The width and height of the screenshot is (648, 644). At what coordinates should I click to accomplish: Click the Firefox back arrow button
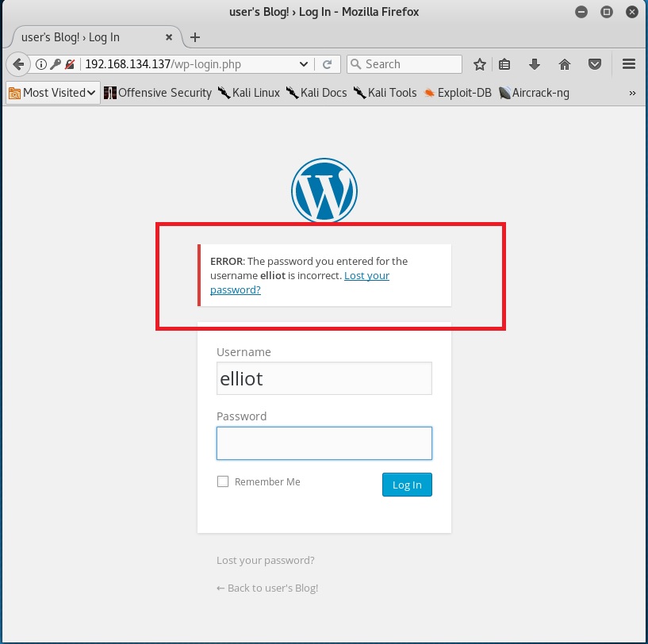click(x=18, y=64)
